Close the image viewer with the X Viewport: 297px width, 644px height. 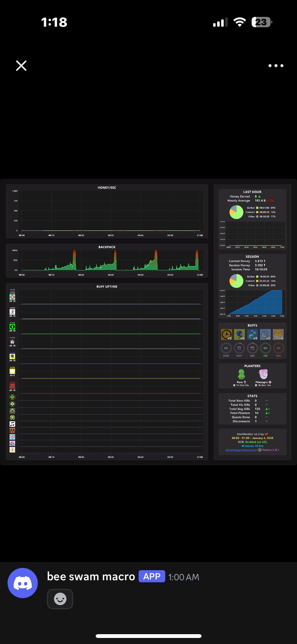(21, 66)
